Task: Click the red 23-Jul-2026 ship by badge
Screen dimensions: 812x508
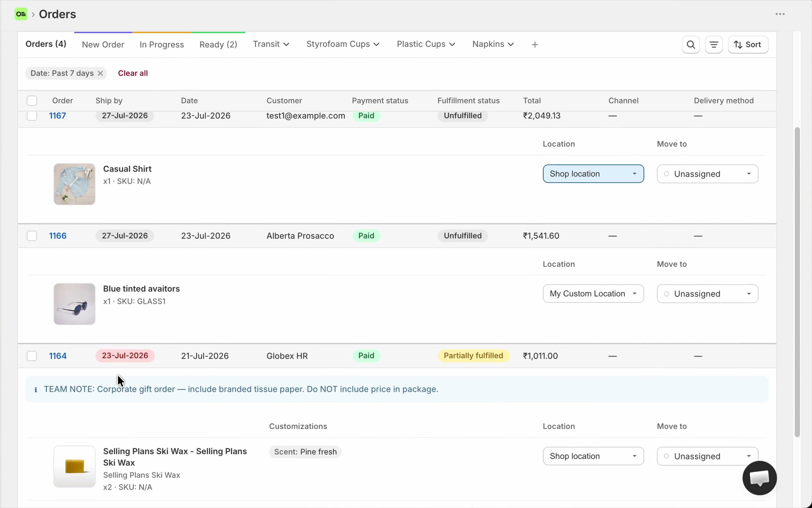Action: [125, 356]
